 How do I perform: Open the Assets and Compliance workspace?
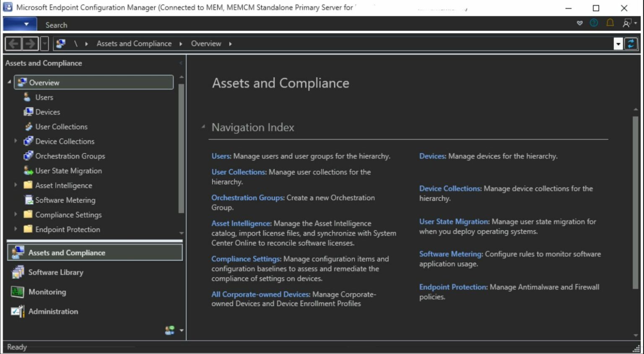coord(95,253)
